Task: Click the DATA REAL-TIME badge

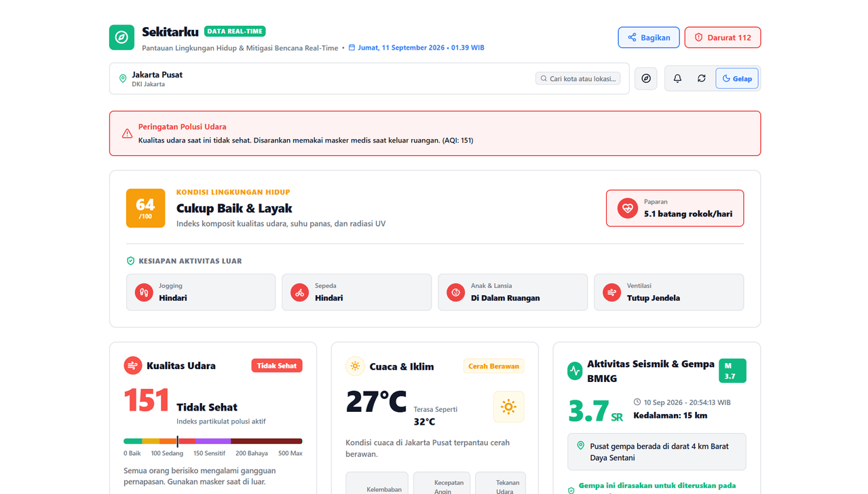Action: [x=235, y=31]
